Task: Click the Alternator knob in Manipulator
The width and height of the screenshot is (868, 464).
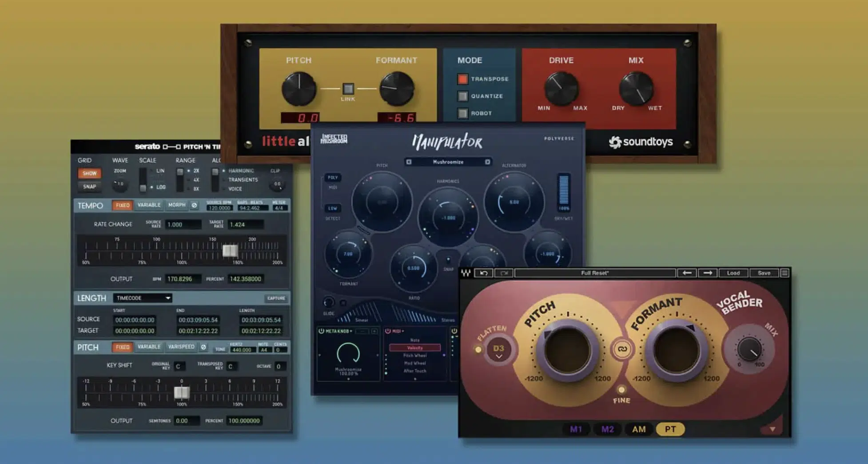Action: [514, 202]
